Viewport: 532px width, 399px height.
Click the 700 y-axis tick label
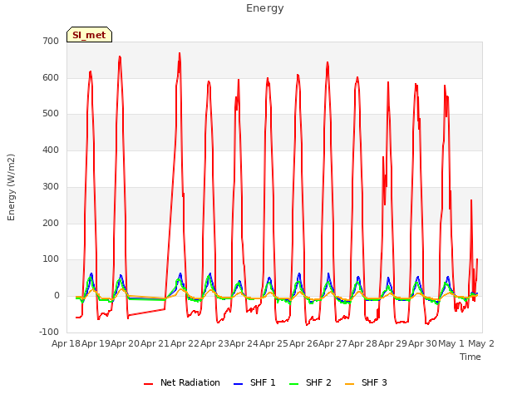(51, 41)
